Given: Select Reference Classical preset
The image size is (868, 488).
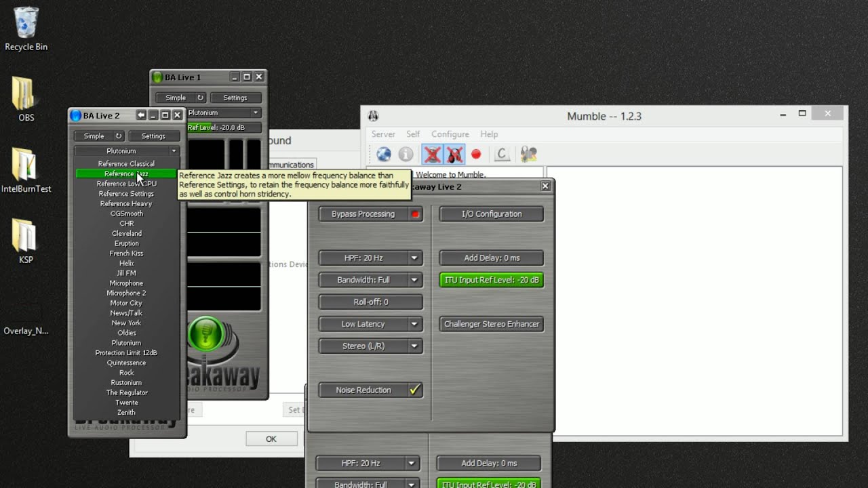Looking at the screenshot, I should click(126, 164).
